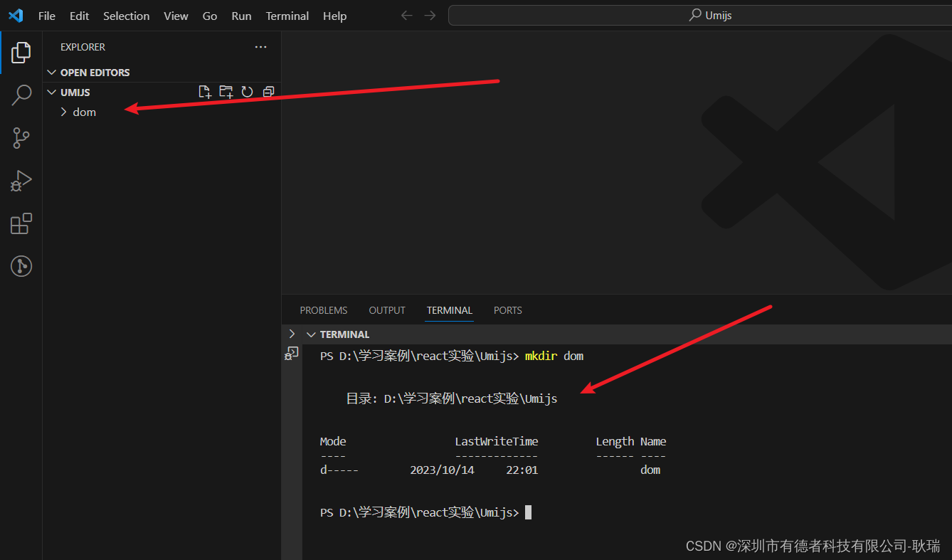Collapse the OPEN EDITORS section
This screenshot has height=560, width=952.
(x=51, y=73)
